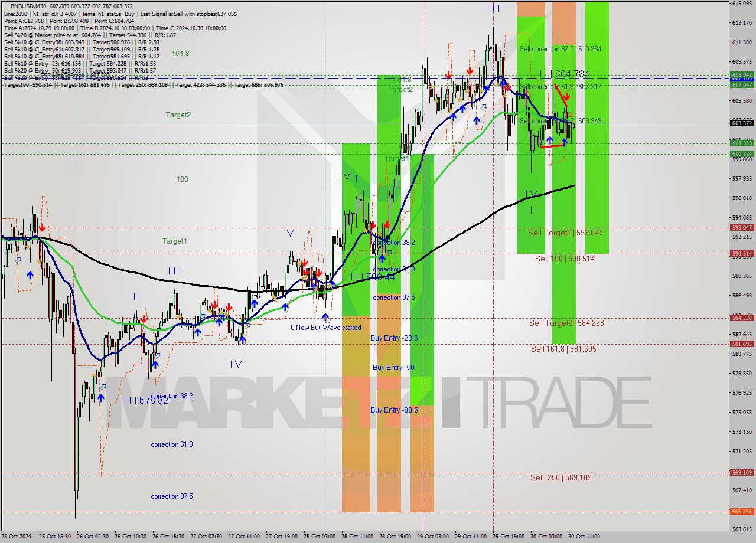
Task: Click the red 569.109 axis price tag
Action: tap(742, 472)
